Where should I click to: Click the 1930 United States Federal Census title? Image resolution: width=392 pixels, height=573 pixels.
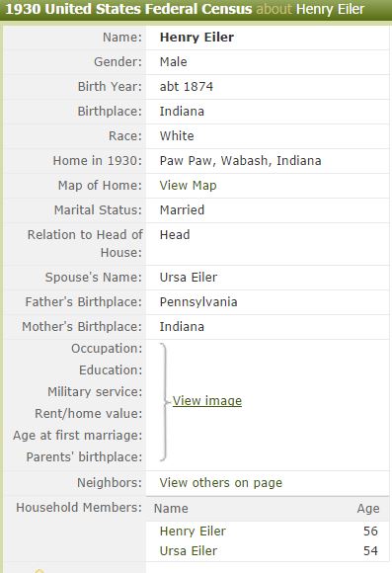point(128,9)
